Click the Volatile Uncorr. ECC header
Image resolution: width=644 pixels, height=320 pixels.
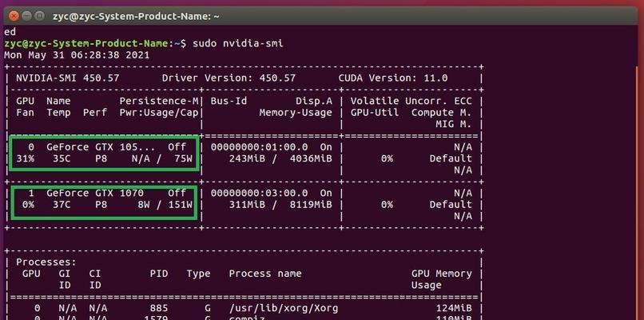(411, 101)
